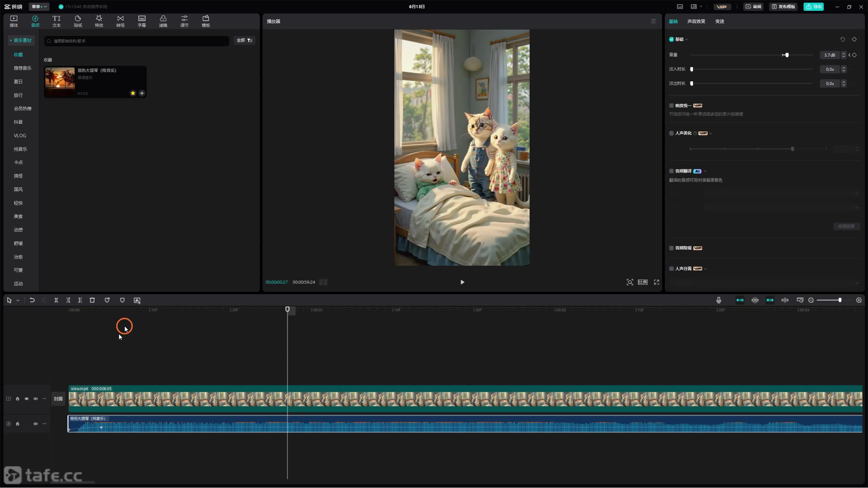The width and height of the screenshot is (868, 488).
Task: Hide the view.mp4 video track with eye icon
Action: (26, 399)
